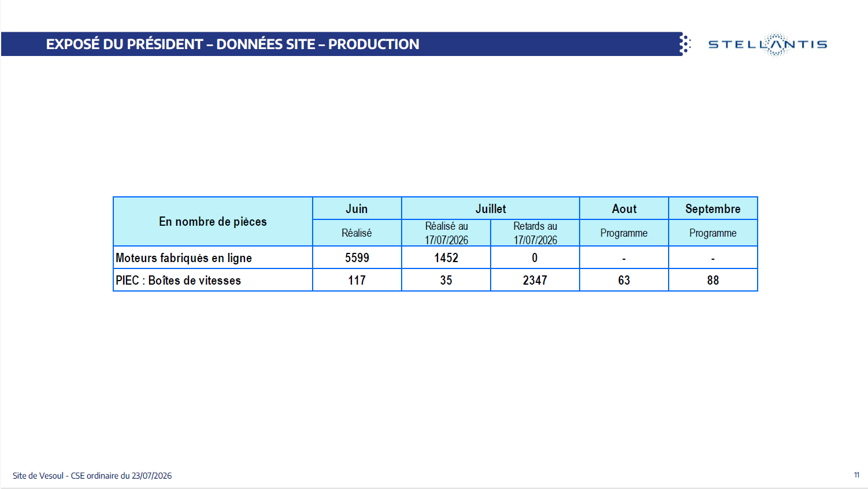This screenshot has height=489, width=868.
Task: Click the Juin column header
Action: coord(357,209)
